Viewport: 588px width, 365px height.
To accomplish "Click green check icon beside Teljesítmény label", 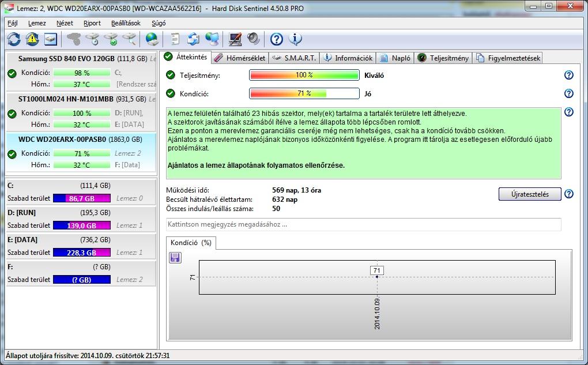I will pos(171,75).
